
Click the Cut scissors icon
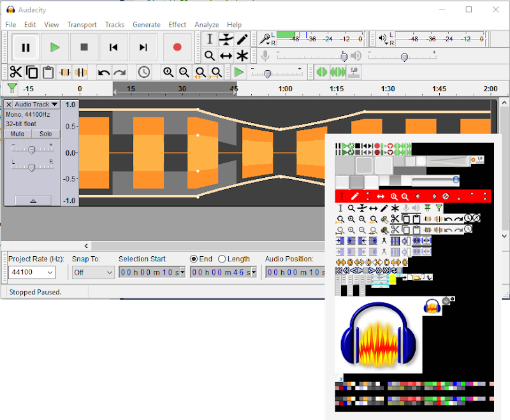(15, 72)
